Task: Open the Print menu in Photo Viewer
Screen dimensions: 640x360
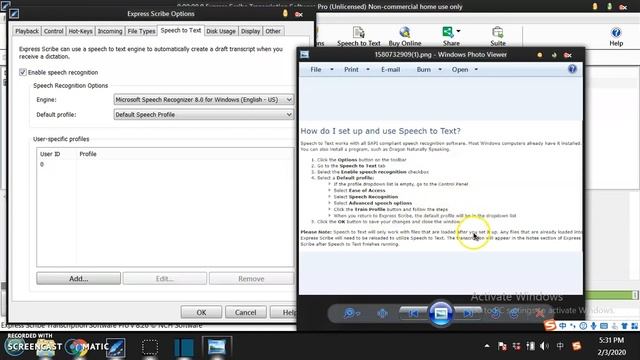Action: (x=357, y=69)
